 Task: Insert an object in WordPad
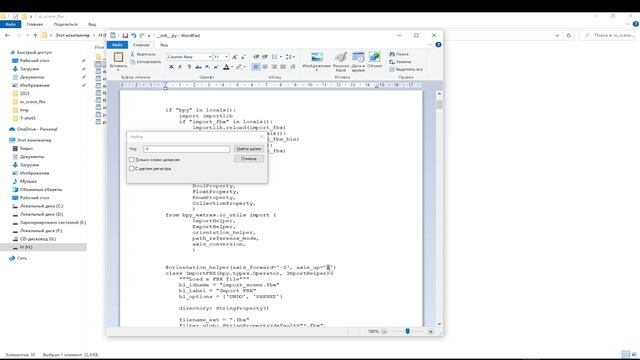point(374,60)
